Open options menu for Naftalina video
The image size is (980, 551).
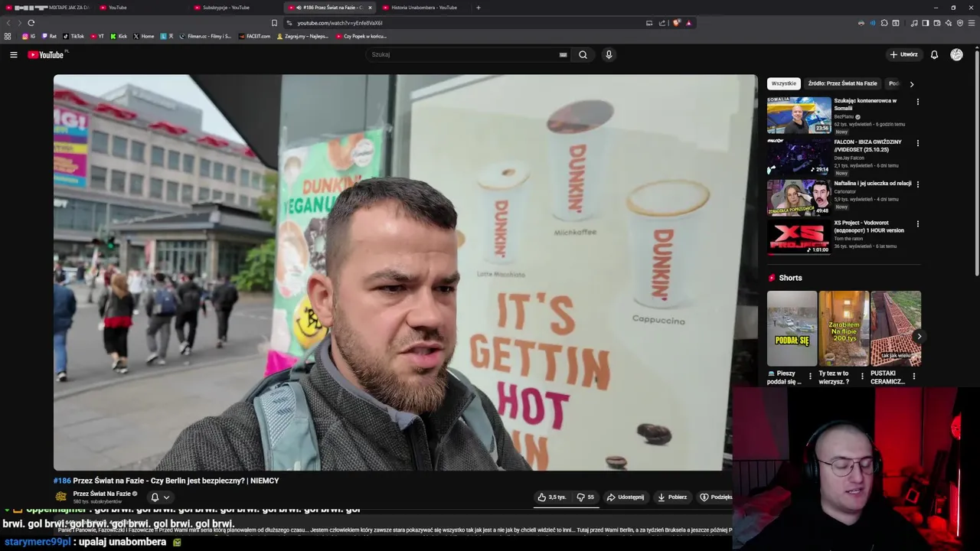pos(917,184)
